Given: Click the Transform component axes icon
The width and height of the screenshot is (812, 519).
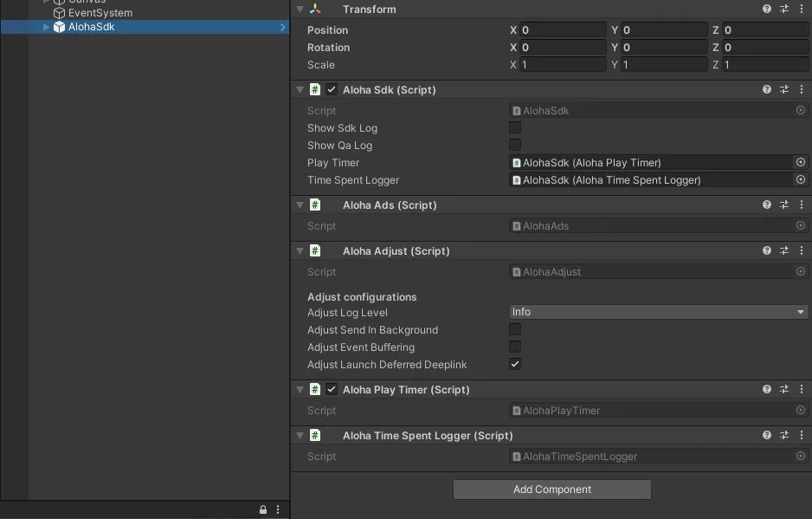Looking at the screenshot, I should point(315,9).
